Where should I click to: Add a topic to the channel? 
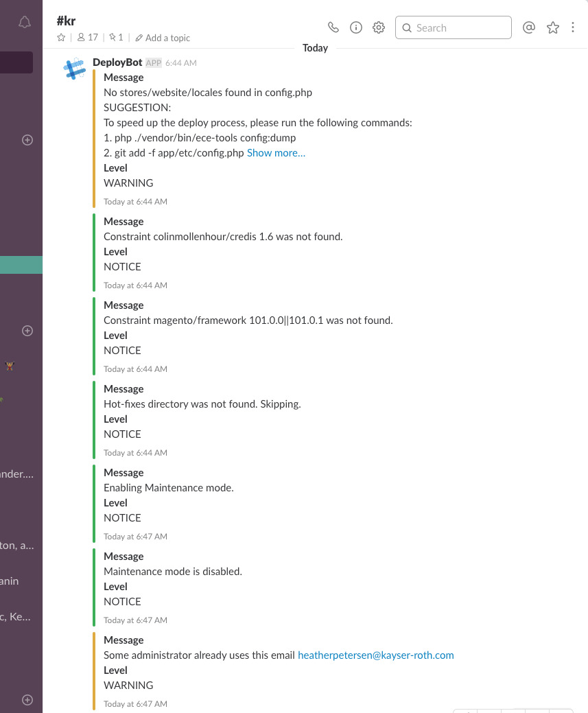point(163,38)
